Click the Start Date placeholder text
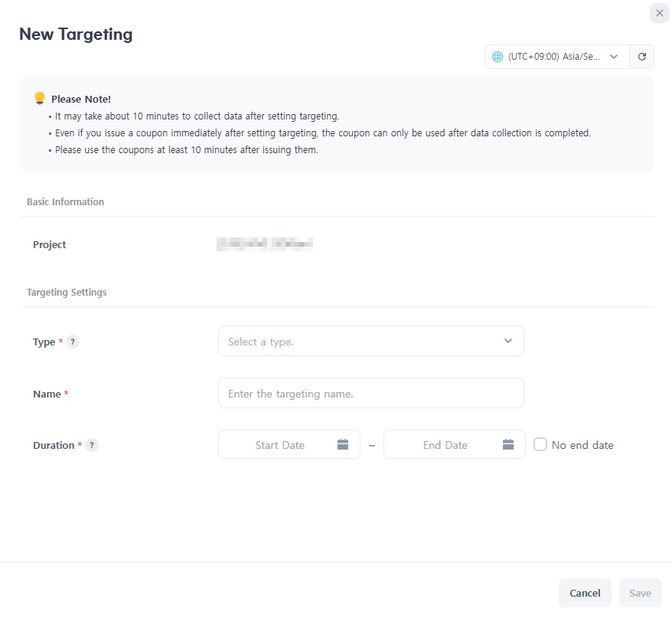 point(280,445)
